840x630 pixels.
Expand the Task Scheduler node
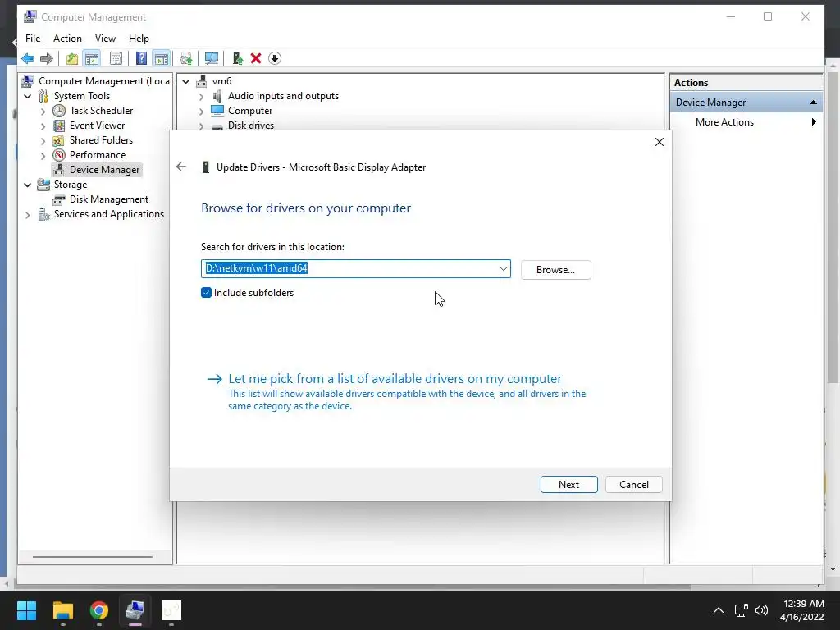click(x=43, y=111)
